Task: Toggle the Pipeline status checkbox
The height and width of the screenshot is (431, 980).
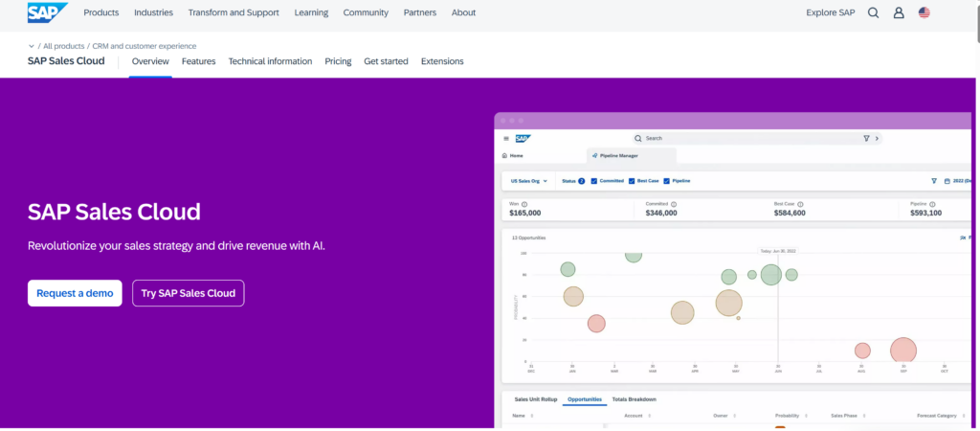Action: coord(667,181)
